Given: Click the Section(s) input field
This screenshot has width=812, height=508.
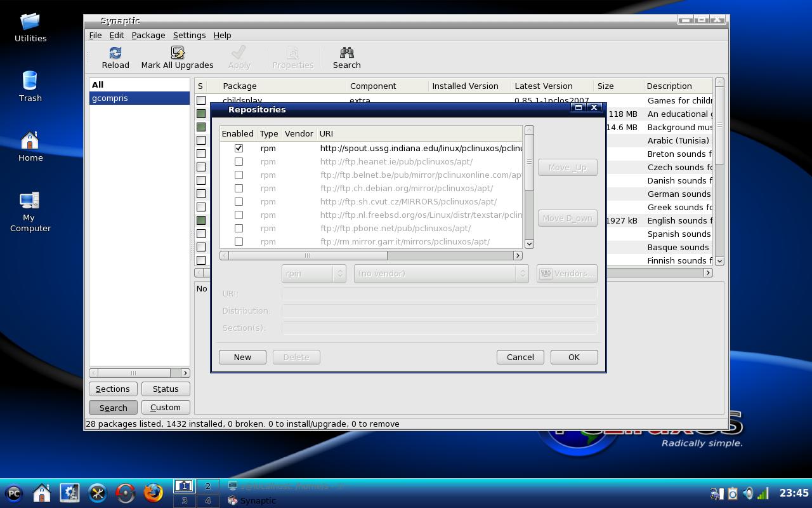Looking at the screenshot, I should pos(439,328).
